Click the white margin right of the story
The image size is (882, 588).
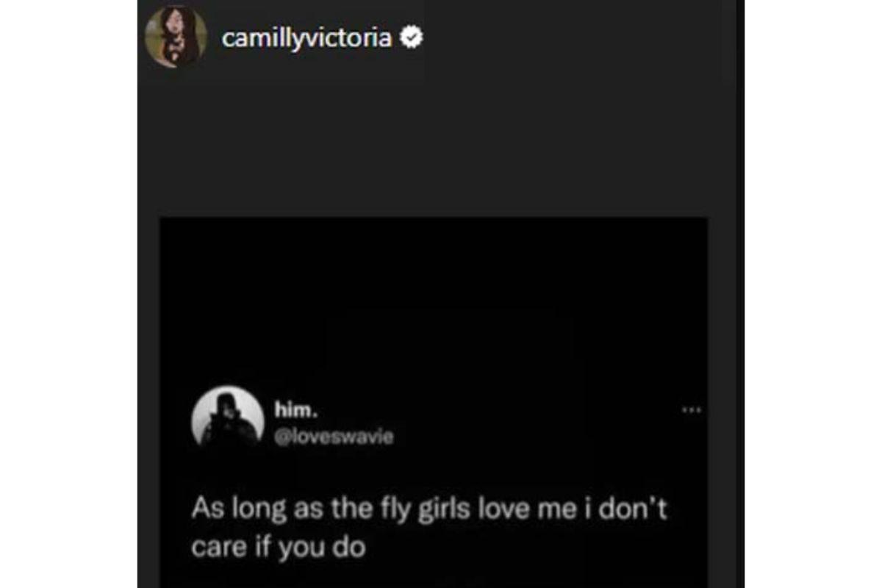click(x=813, y=294)
